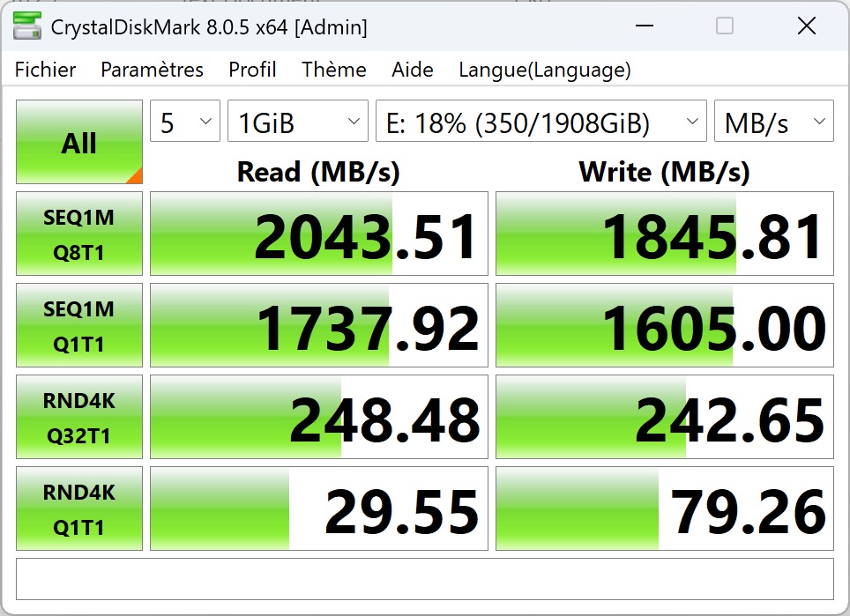
Task: Open the drive E: selection dropdown
Action: click(x=541, y=122)
